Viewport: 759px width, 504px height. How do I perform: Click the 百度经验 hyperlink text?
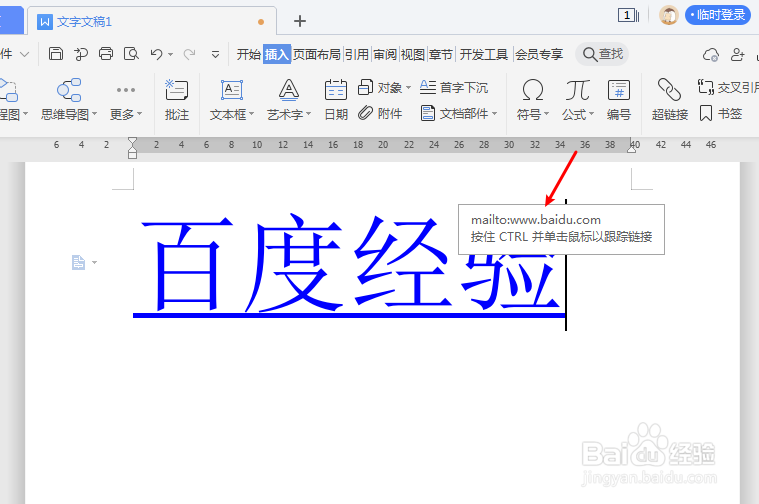coord(349,264)
